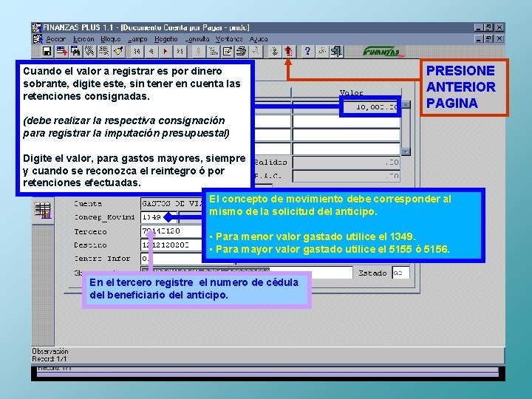Minimize the inner document window
Image resolution: width=532 pixels, height=399 pixels.
coord(478,39)
